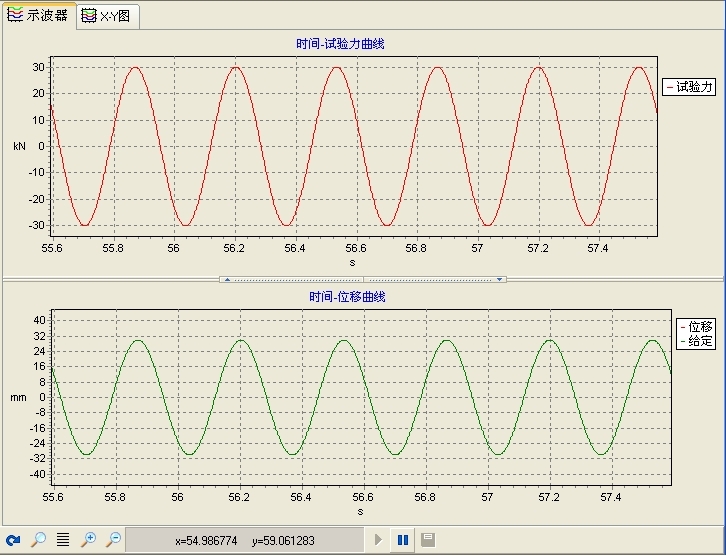Click the zoom in magnifier icon

(88, 540)
